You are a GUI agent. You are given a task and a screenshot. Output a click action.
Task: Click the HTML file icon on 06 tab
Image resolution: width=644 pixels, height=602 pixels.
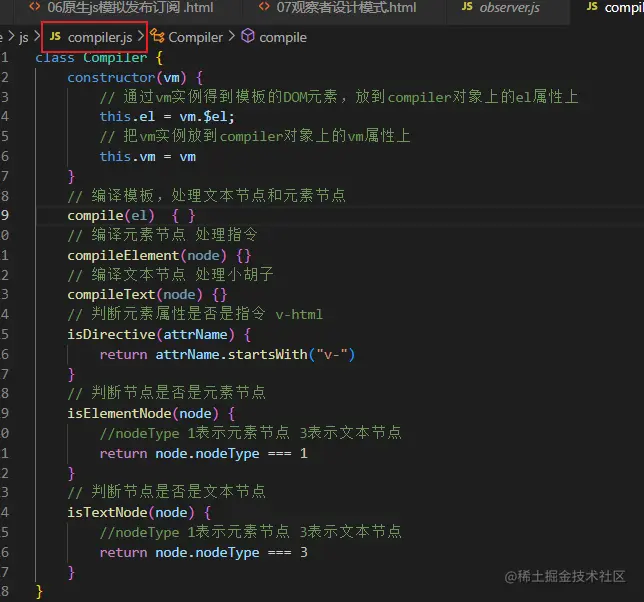(x=34, y=7)
